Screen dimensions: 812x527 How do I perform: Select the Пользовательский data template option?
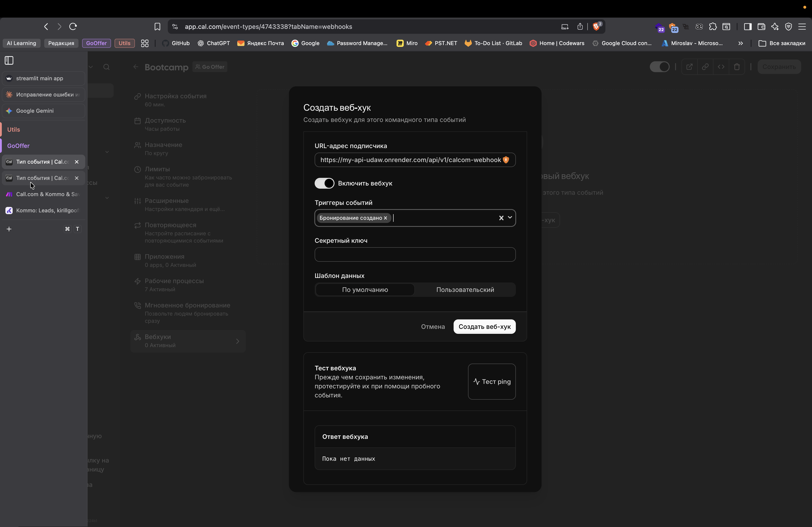pos(465,290)
